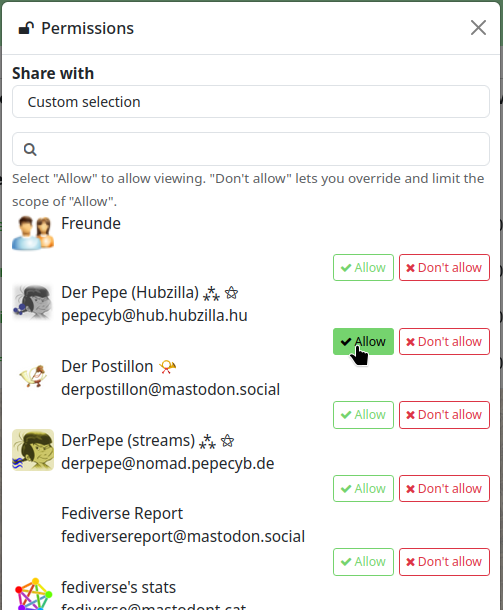This screenshot has width=503, height=610.
Task: Select Don't allow for derpepe@nomad.pepecyb.de
Action: [444, 489]
